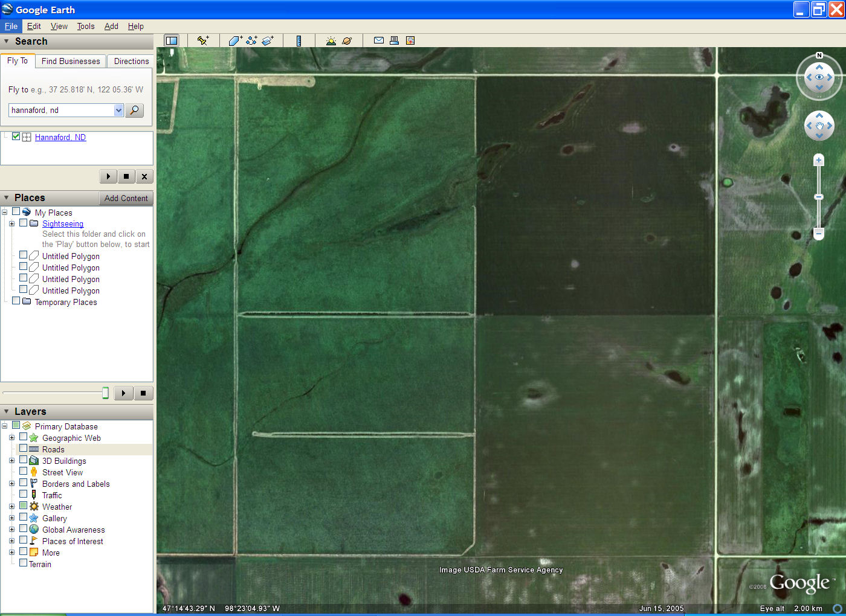Select the Add Image Overlay tool
846x616 pixels.
click(x=268, y=40)
